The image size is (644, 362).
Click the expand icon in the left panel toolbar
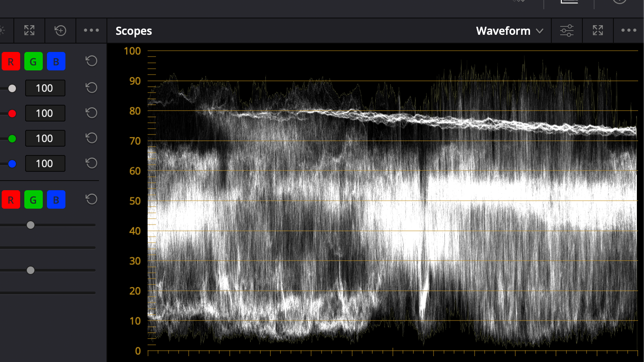[29, 31]
